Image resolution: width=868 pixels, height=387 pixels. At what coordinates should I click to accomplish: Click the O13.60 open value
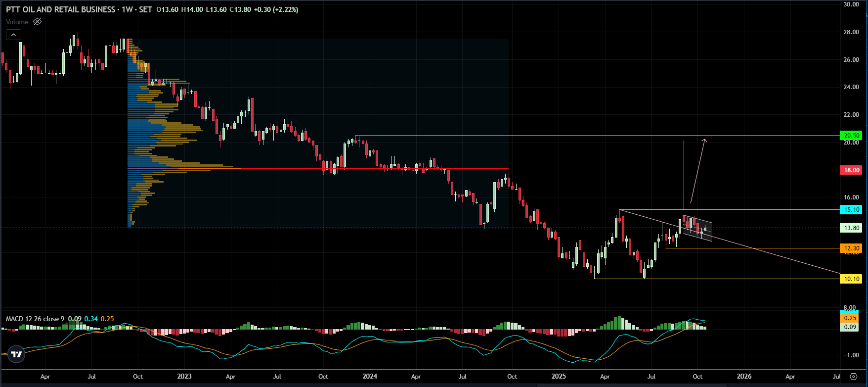tap(167, 9)
